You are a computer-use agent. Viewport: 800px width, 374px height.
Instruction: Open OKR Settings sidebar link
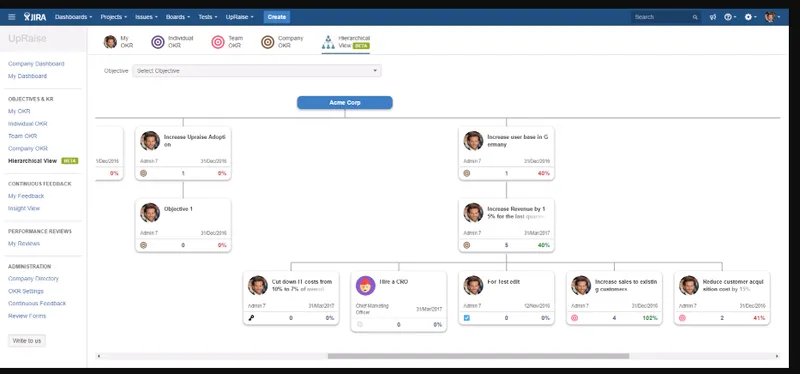[26, 291]
